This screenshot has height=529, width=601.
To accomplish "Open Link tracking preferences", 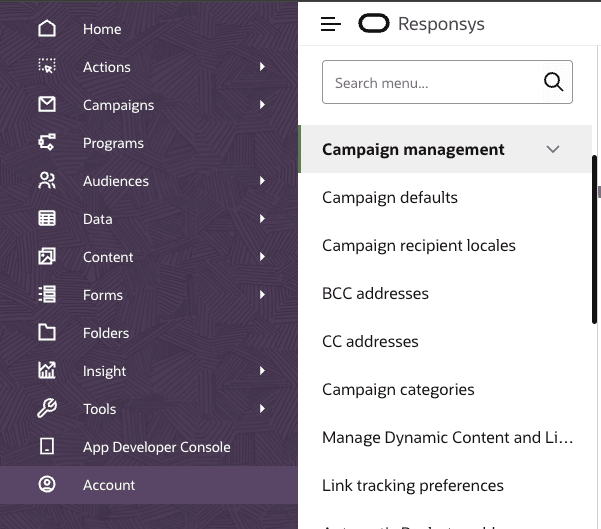I will tap(412, 486).
